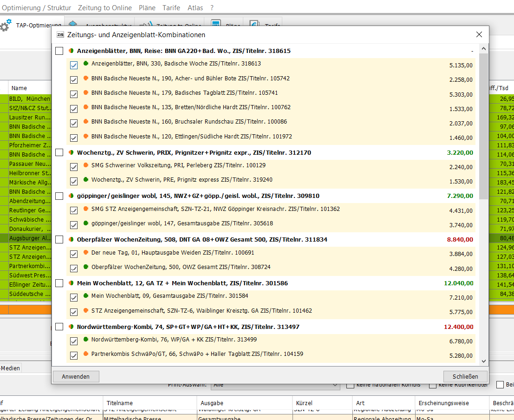
Task: Check the Oberpfälzer WochenZeitung combination checkbox
Action: (59, 240)
